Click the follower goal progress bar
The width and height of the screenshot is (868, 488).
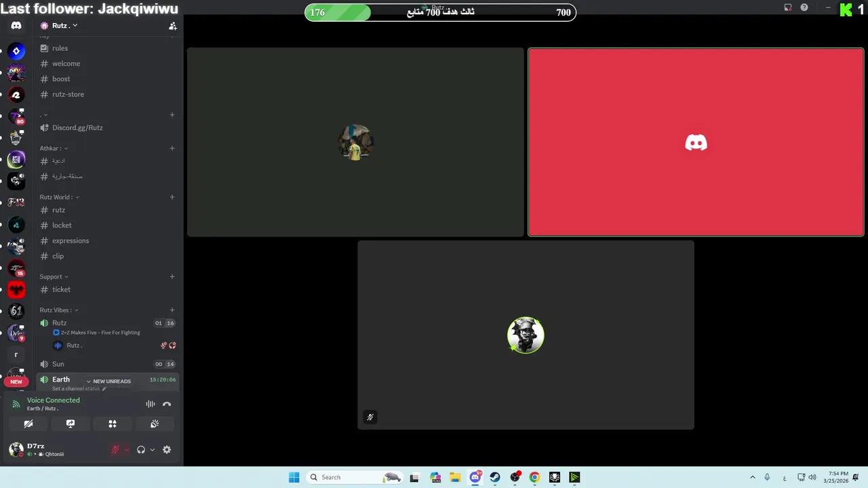pyautogui.click(x=440, y=12)
